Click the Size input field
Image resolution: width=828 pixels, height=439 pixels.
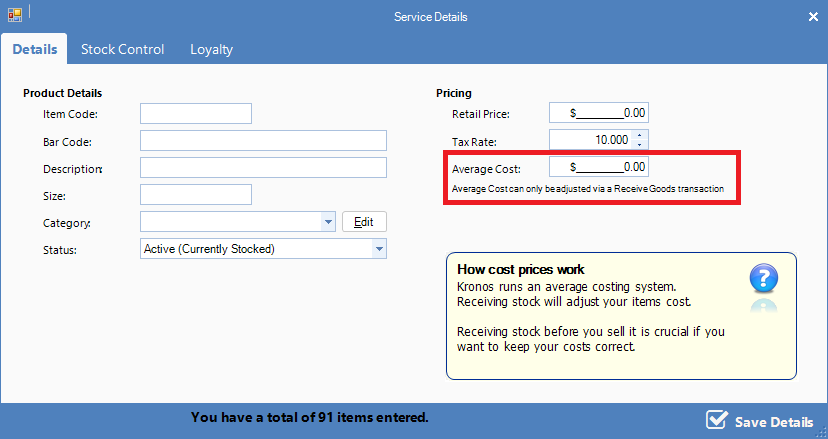[x=196, y=194]
